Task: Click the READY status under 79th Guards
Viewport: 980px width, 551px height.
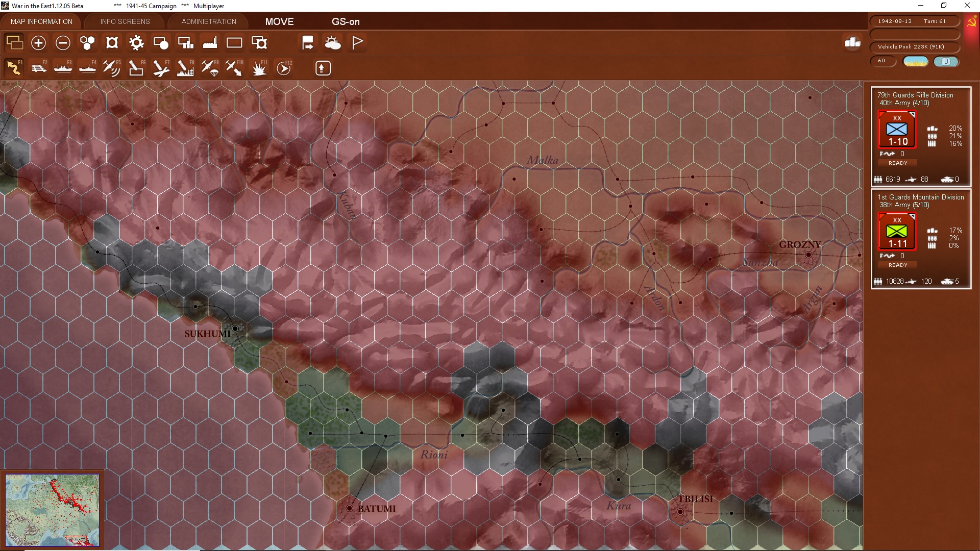Action: coord(898,163)
